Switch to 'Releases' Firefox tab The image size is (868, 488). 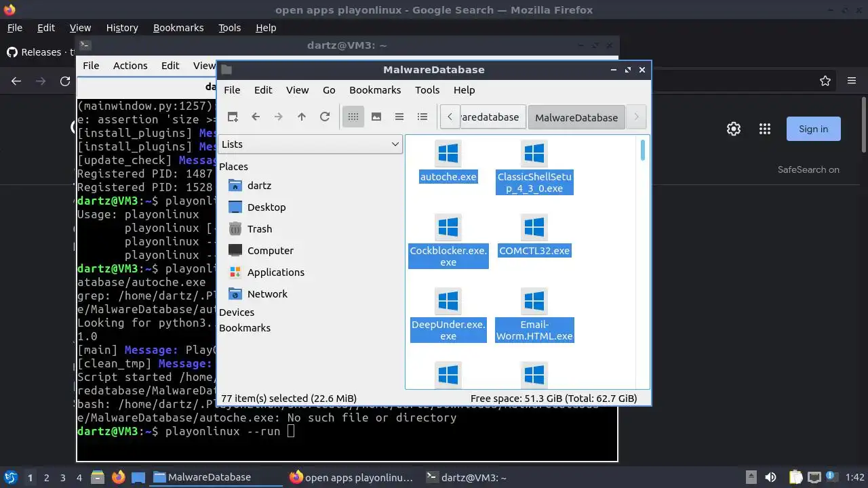[x=39, y=52]
